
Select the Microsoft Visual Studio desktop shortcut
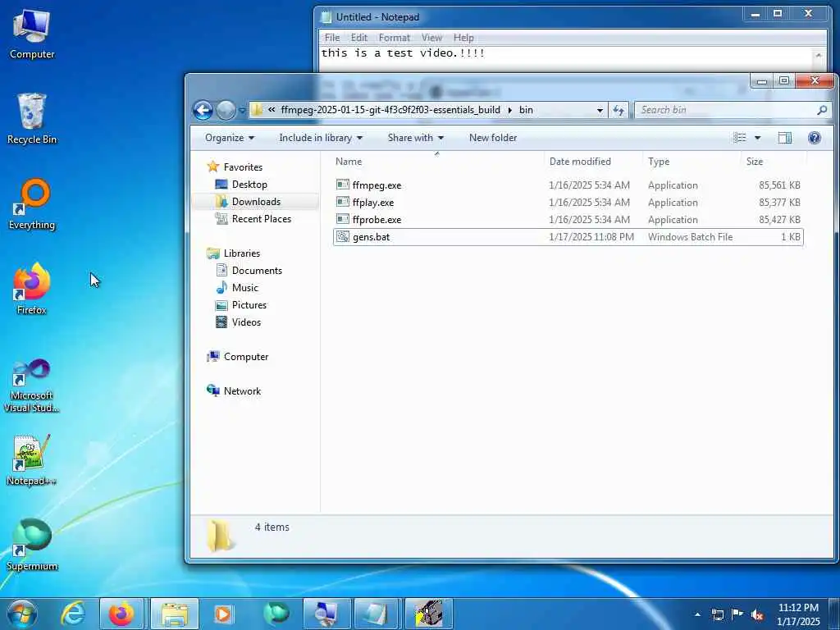pos(32,386)
